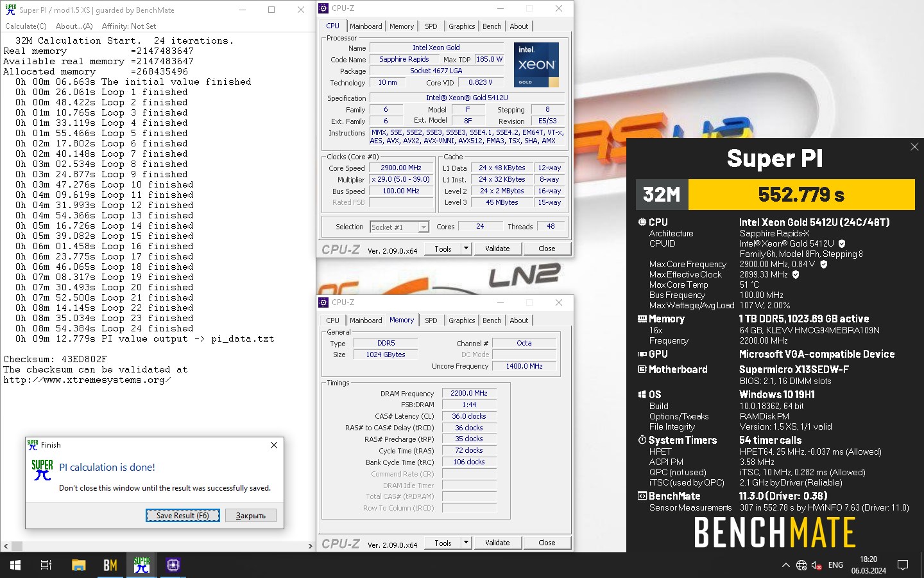Open About tab in top CPU-Z
The width and height of the screenshot is (924, 578).
click(519, 26)
